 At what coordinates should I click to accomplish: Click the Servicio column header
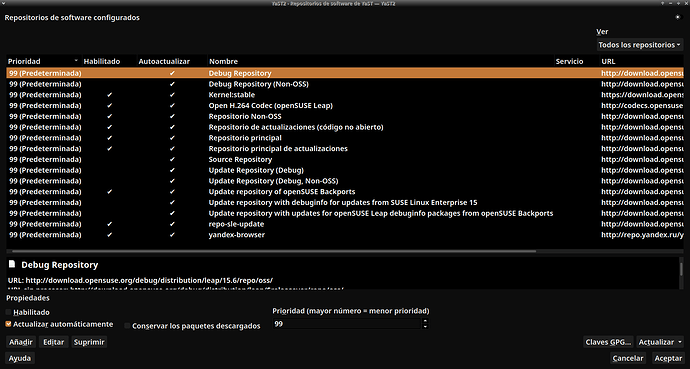[576, 62]
